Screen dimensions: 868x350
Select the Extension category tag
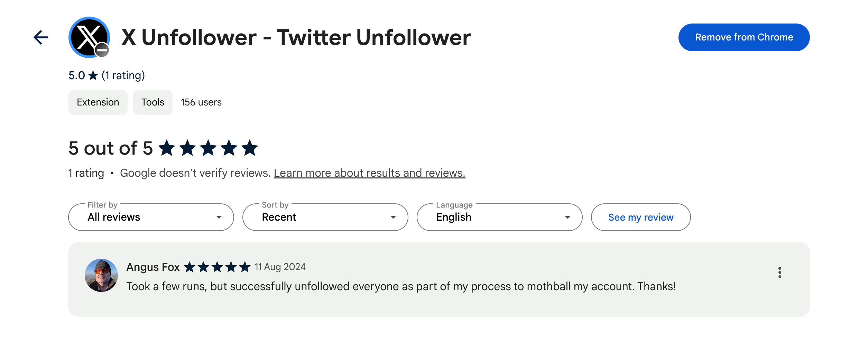[98, 102]
